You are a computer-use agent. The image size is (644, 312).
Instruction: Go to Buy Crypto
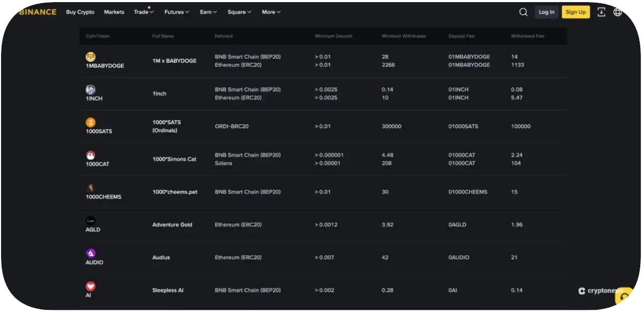[x=80, y=12]
